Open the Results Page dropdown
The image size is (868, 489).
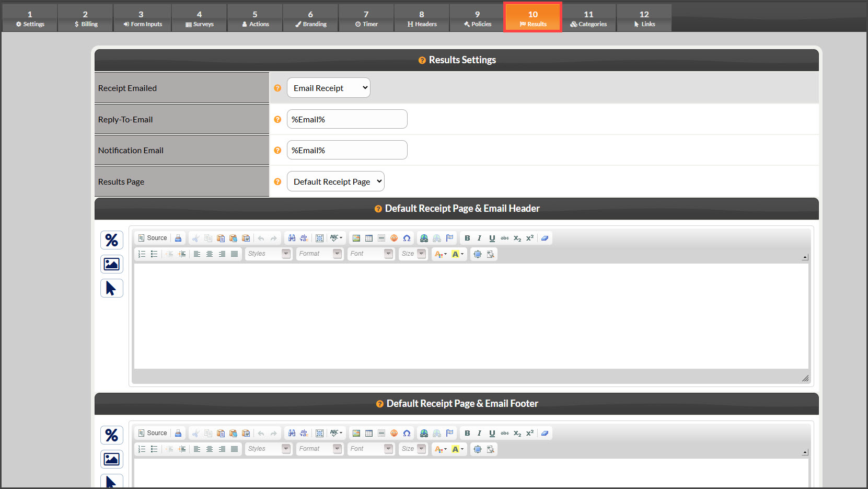335,181
